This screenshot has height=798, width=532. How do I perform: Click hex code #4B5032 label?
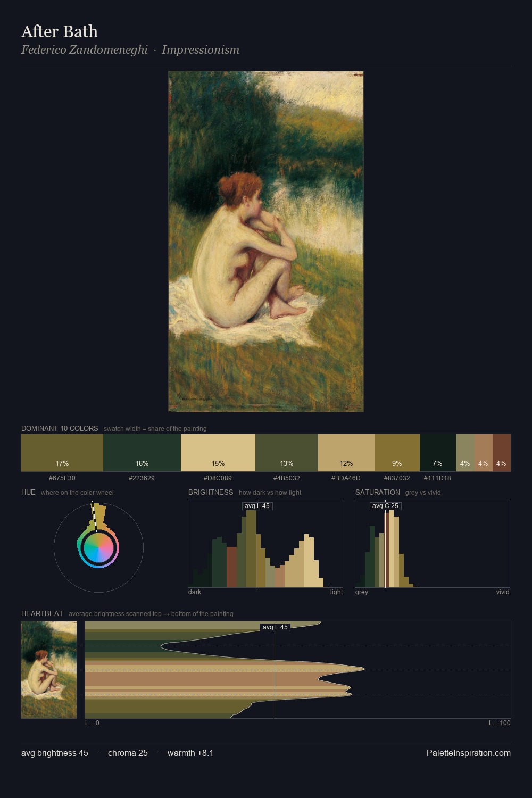[x=287, y=478]
